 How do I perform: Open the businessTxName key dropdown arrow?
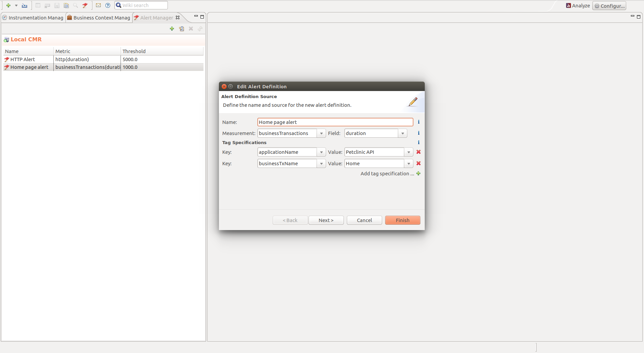point(321,164)
